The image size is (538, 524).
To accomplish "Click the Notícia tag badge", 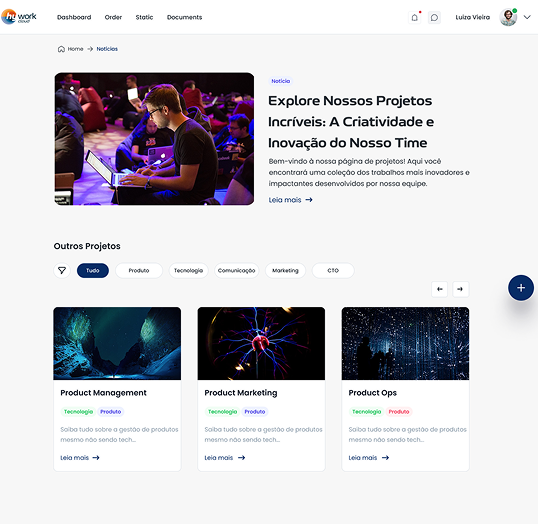I will 281,81.
